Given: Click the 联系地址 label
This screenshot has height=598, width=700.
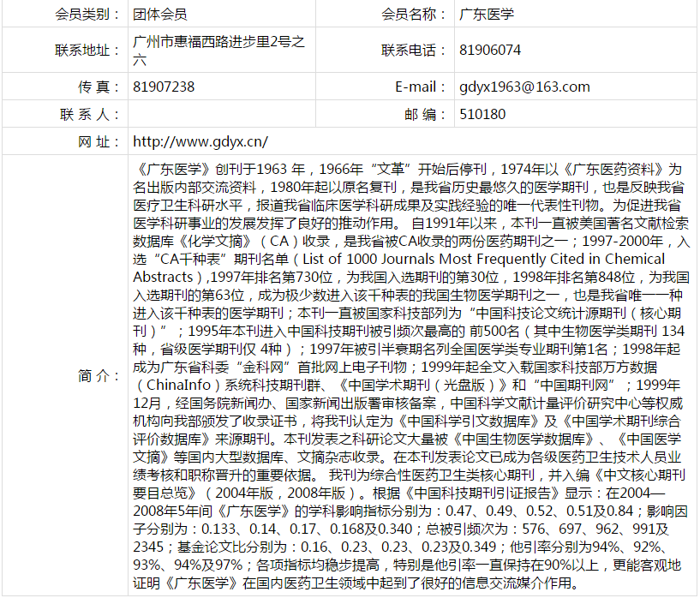Looking at the screenshot, I should (87, 50).
